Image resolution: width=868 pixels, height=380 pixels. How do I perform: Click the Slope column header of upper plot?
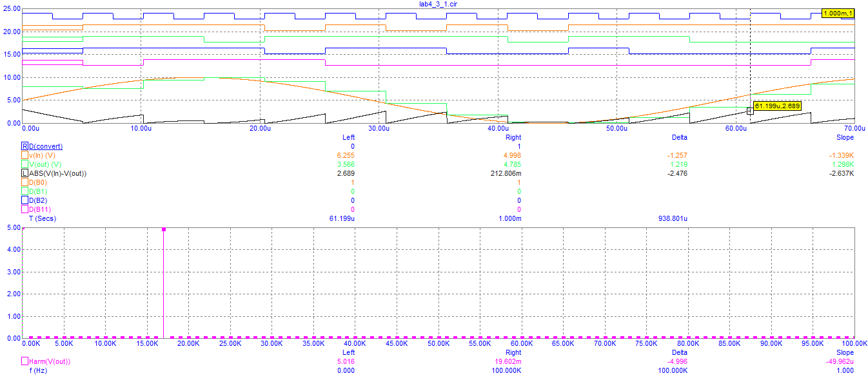(x=845, y=137)
